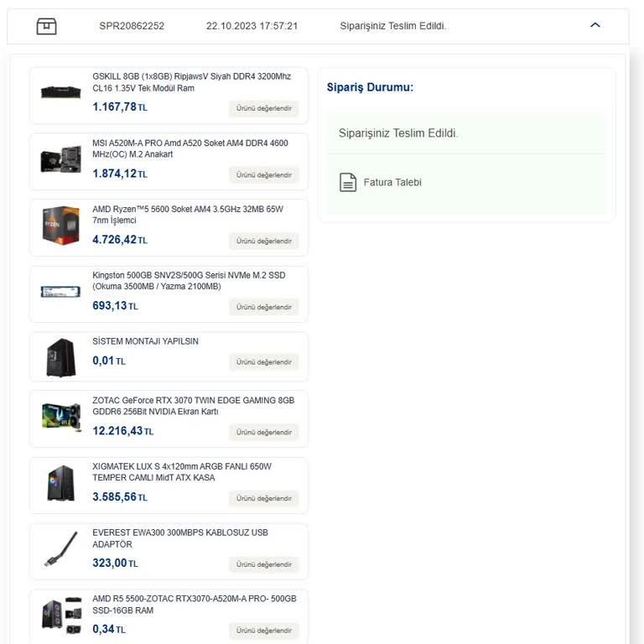The image size is (644, 644).
Task: Open AMD Ryzen 5 5600 İşlemci title
Action: click(x=188, y=215)
